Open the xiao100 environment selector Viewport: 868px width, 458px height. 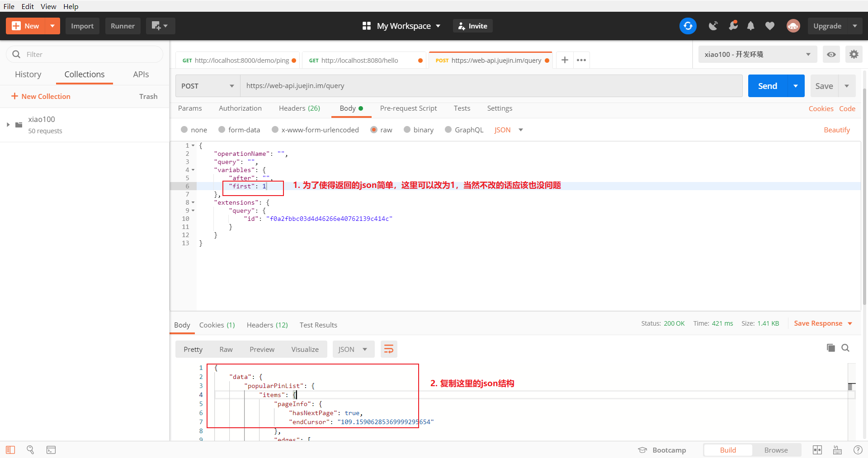(x=757, y=54)
